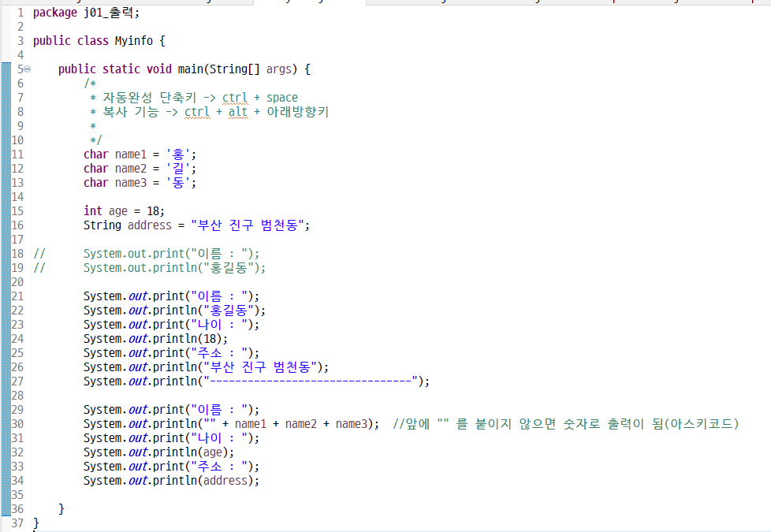Click the dashed separator string on line 27
This screenshot has width=771, height=532.
click(311, 381)
